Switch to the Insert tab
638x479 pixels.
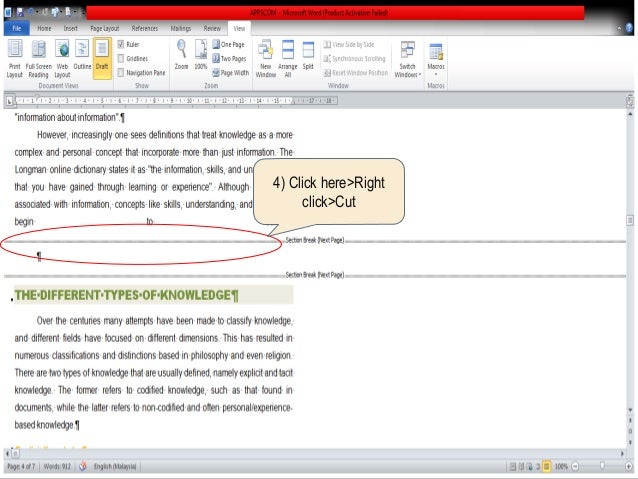70,28
